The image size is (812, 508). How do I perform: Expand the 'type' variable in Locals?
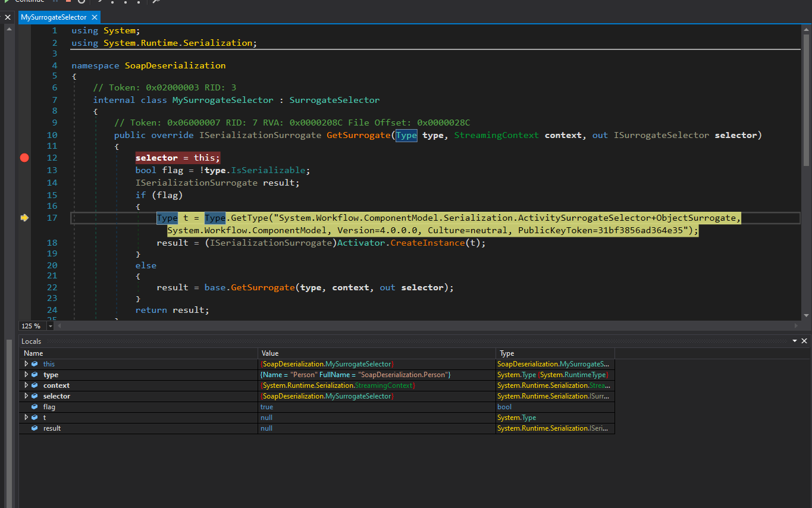26,375
